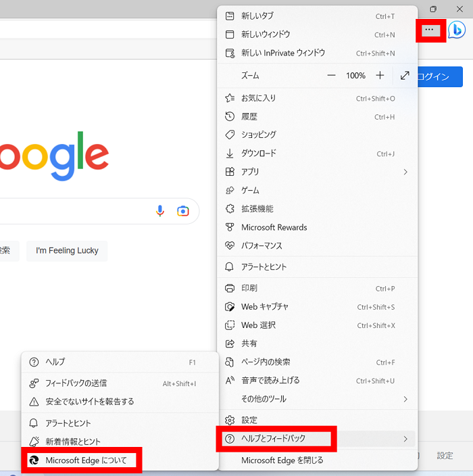Increase zoom with the plus button
The image size is (473, 476).
[x=380, y=75]
